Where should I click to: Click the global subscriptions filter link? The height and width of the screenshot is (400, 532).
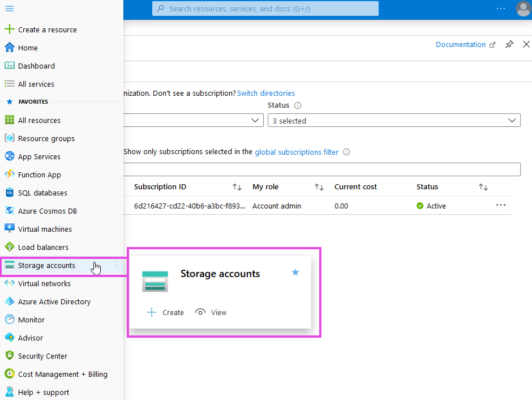[x=297, y=152]
